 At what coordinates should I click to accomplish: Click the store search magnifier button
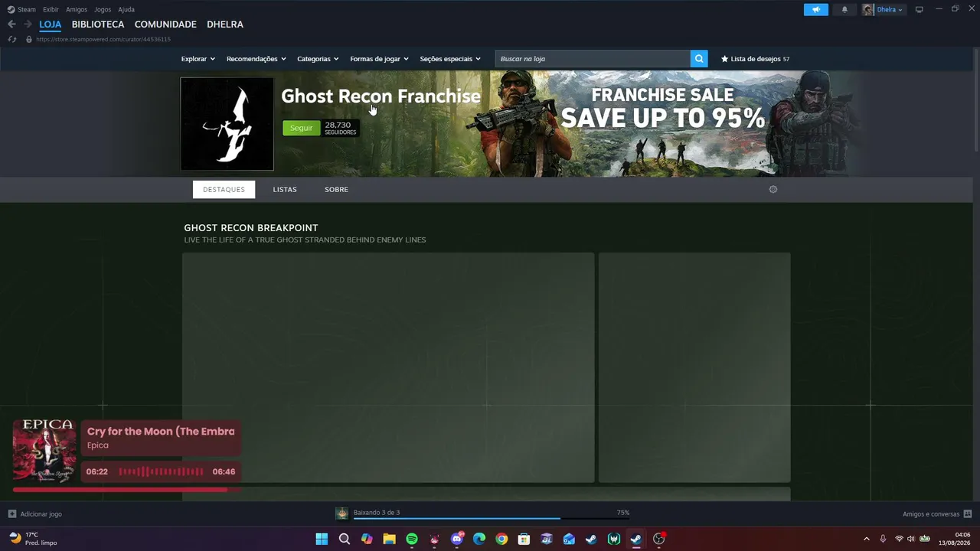[699, 59]
